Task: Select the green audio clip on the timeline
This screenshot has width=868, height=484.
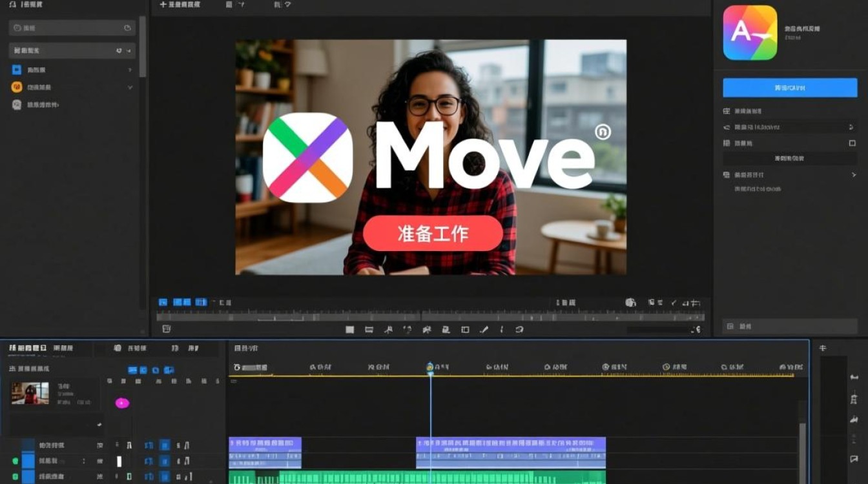Action: [417, 478]
